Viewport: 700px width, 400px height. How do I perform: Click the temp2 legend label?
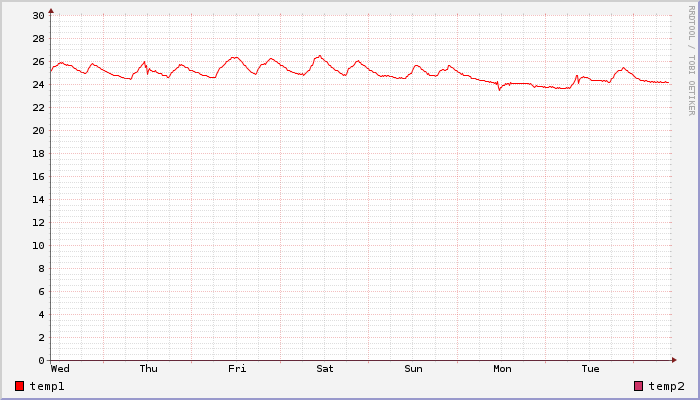pos(666,386)
